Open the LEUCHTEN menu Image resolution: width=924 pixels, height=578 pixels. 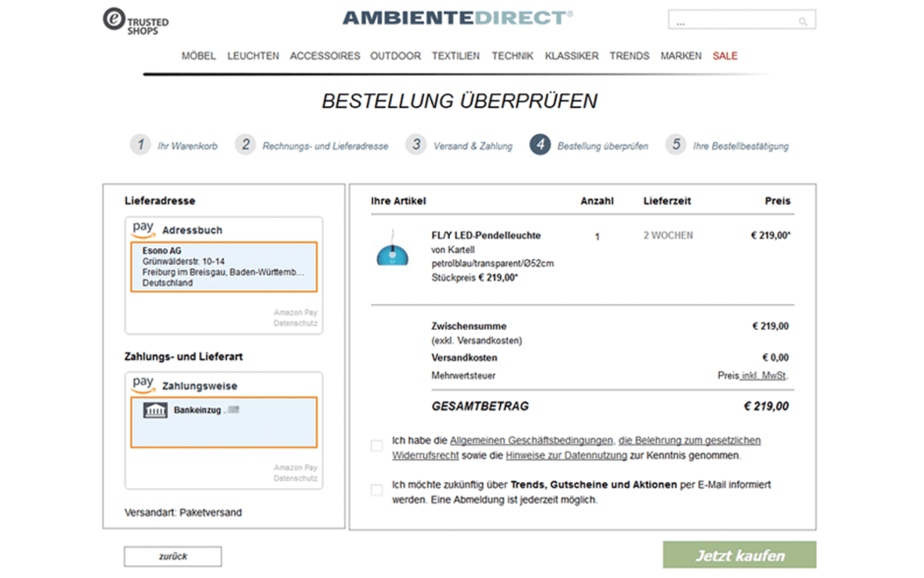click(254, 56)
